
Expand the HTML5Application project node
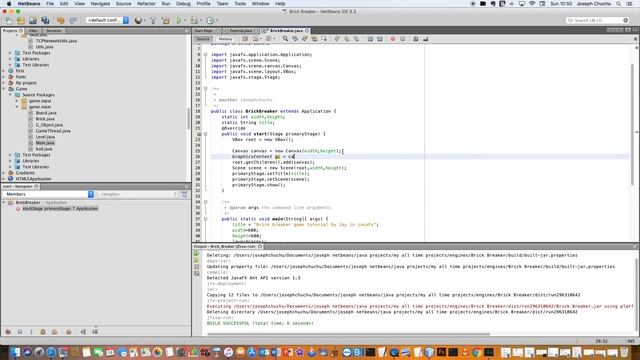(x=4, y=179)
